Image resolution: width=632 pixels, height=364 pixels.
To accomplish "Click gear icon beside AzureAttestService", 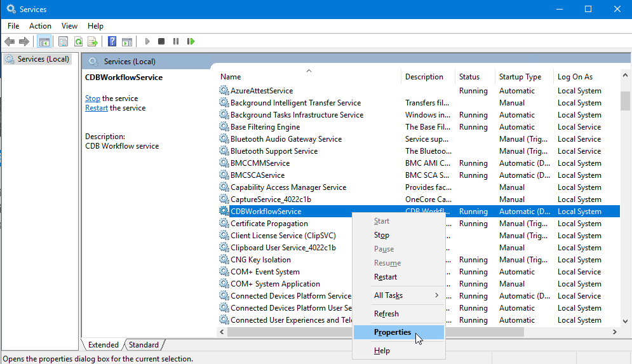I will [x=224, y=90].
